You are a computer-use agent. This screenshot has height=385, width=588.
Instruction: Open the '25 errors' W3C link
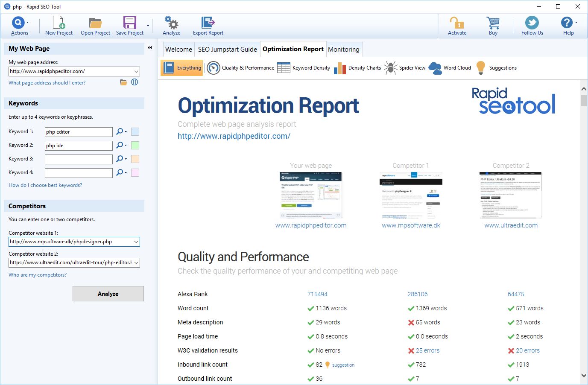pyautogui.click(x=427, y=350)
